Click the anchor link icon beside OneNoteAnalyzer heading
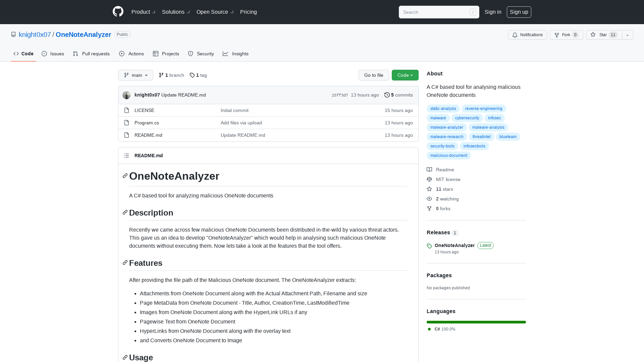The width and height of the screenshot is (644, 362). coord(125,176)
